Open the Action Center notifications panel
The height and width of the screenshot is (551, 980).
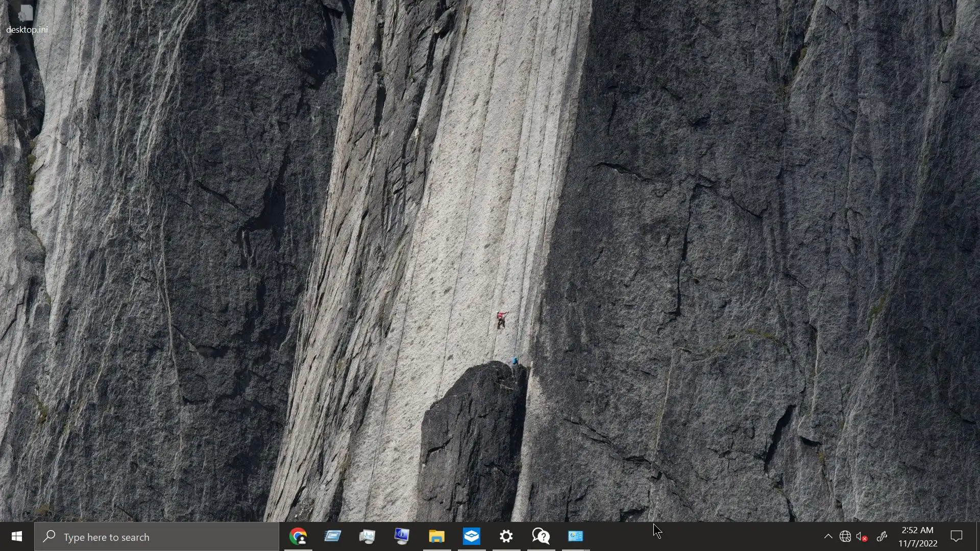coord(957,536)
